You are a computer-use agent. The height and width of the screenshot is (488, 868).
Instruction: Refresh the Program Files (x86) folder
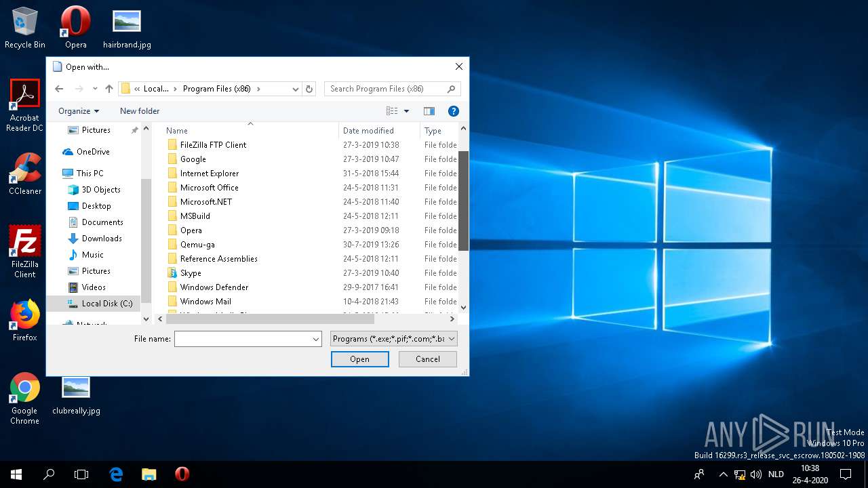tap(309, 89)
